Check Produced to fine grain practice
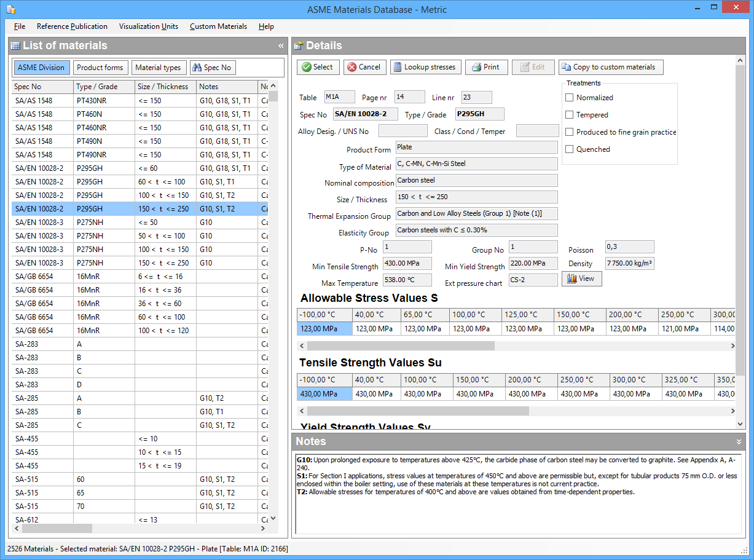The height and width of the screenshot is (560, 754). pos(570,132)
